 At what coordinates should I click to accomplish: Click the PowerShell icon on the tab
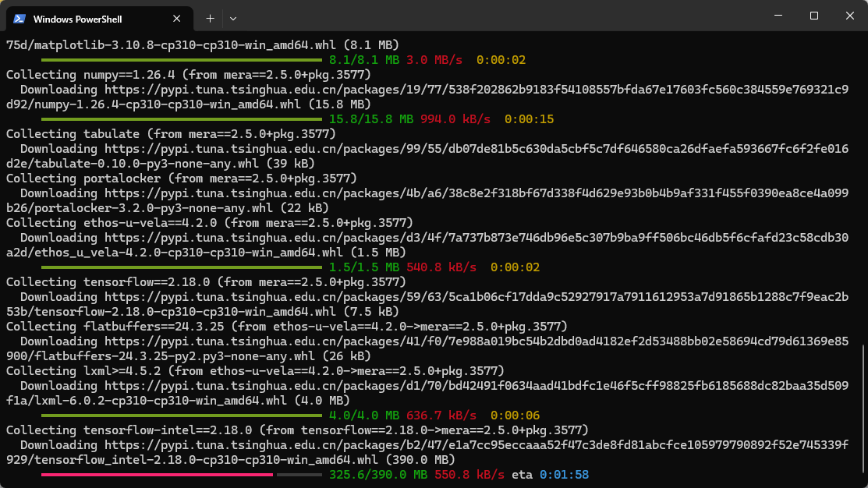pos(19,19)
